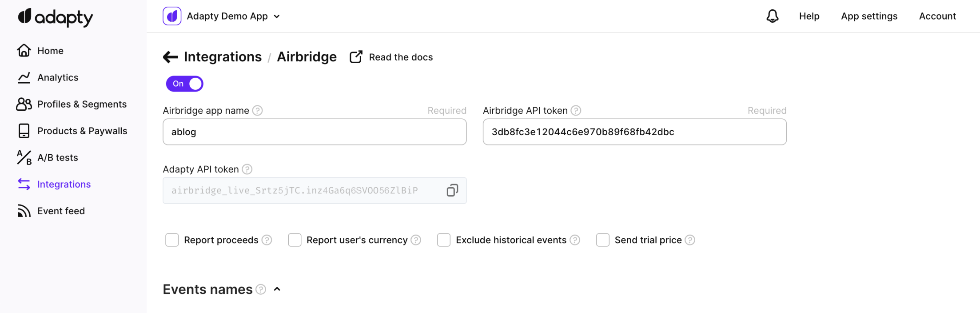Copy the Adapty API token
This screenshot has height=313, width=980.
(452, 190)
